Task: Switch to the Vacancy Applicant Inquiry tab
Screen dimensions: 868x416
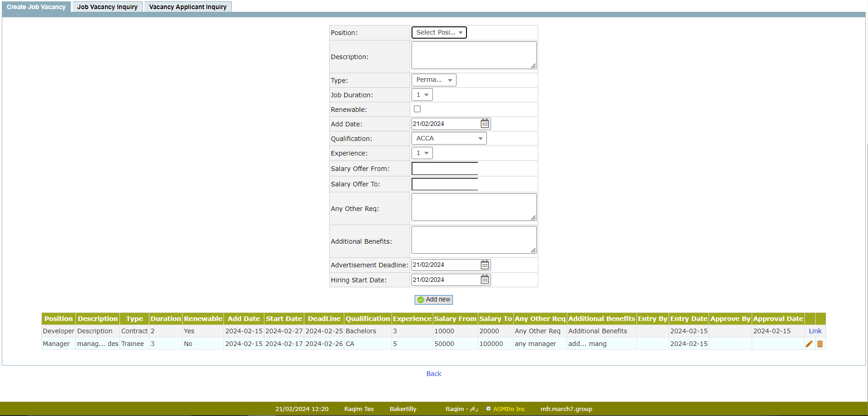Action: point(188,7)
